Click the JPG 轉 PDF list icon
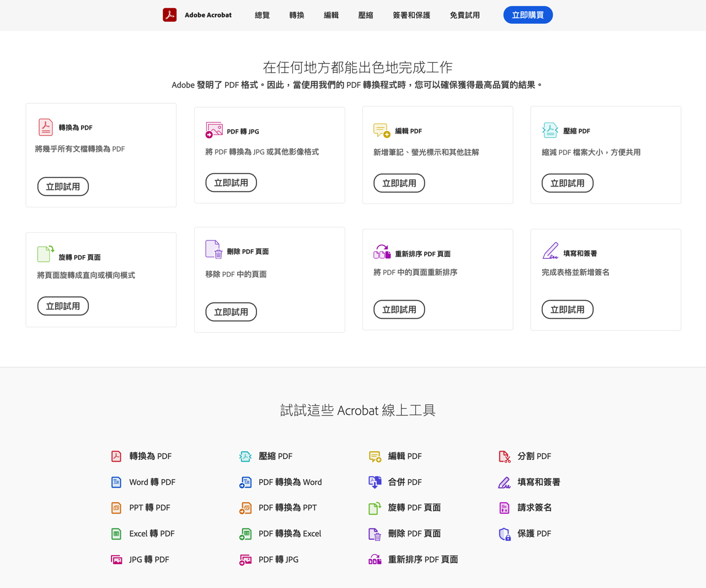706x588 pixels. pyautogui.click(x=116, y=559)
